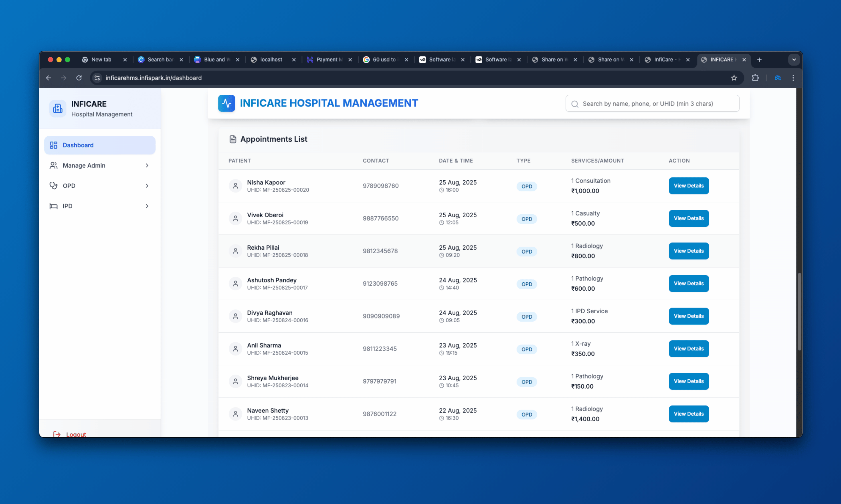The width and height of the screenshot is (841, 504).
Task: Open the site information icon in address bar
Action: pos(97,78)
